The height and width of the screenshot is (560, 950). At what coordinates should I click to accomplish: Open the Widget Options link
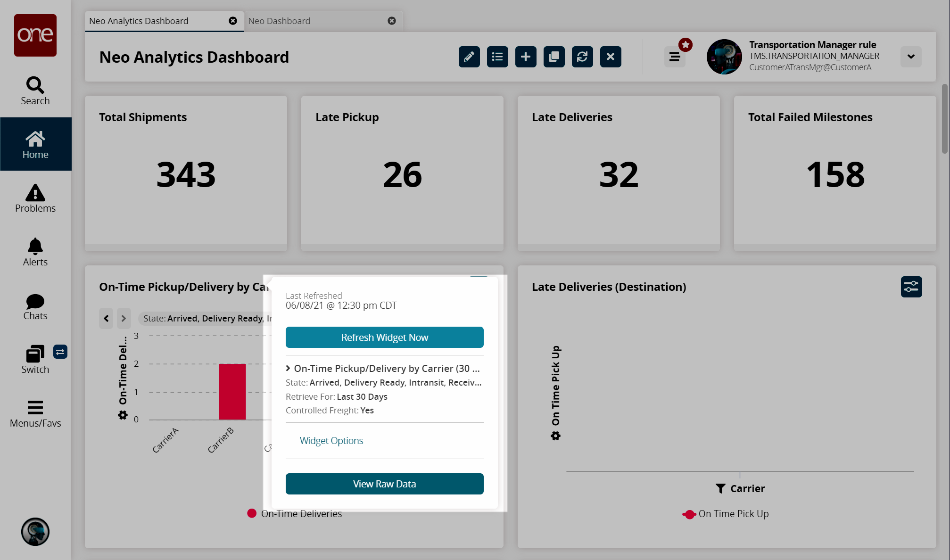click(331, 440)
